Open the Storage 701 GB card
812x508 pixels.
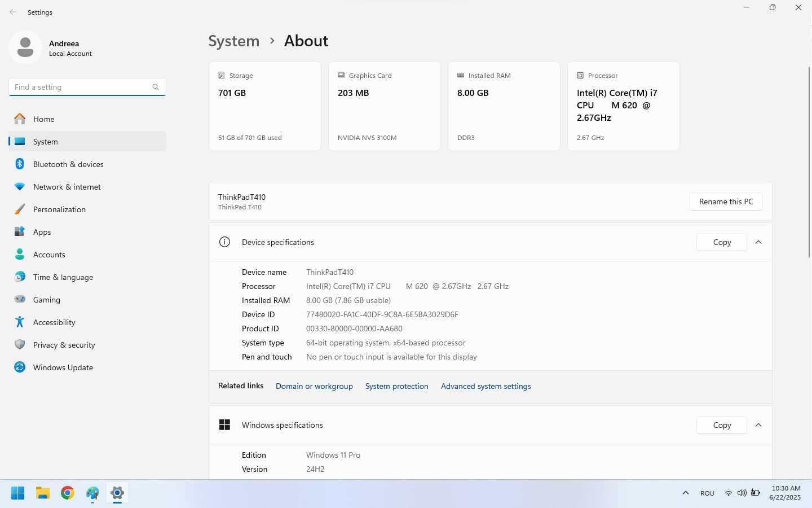click(265, 106)
